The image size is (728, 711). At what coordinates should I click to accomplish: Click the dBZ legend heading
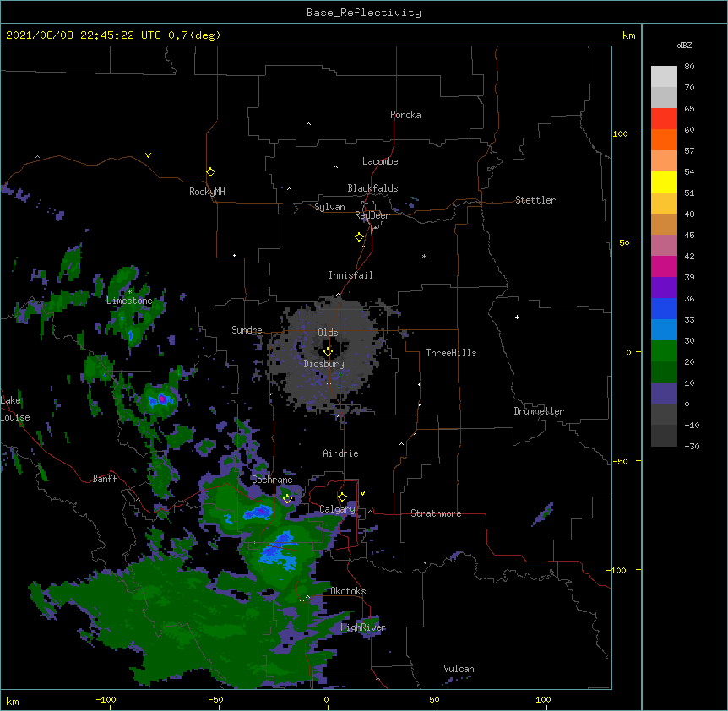coord(684,45)
